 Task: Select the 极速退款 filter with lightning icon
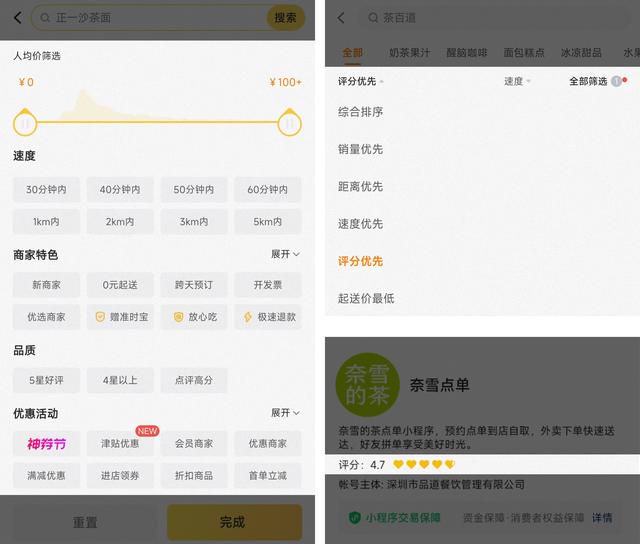(x=268, y=317)
